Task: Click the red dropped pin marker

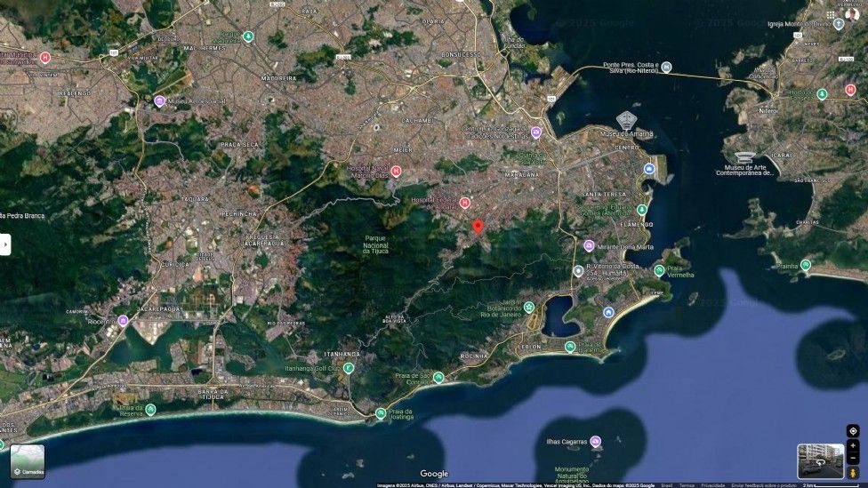Action: 478,227
